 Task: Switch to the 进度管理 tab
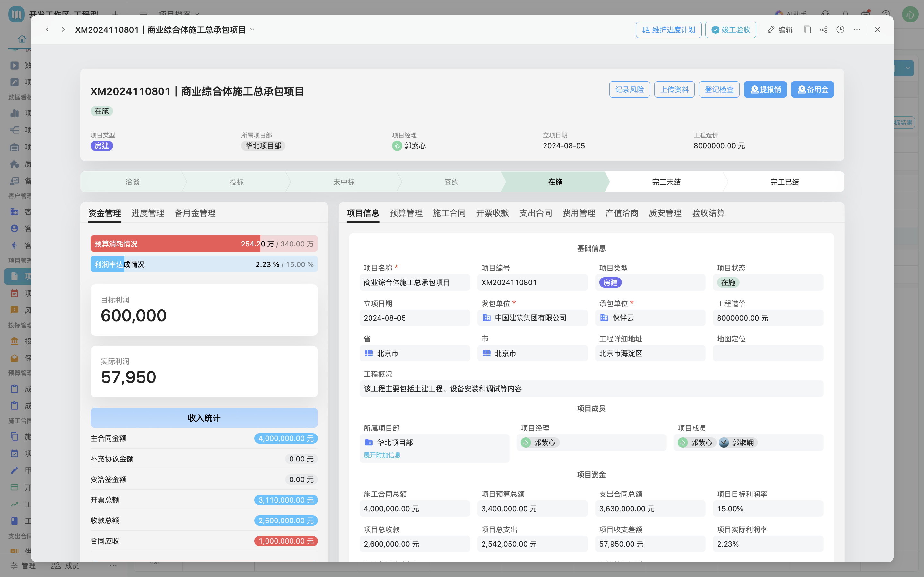tap(147, 213)
